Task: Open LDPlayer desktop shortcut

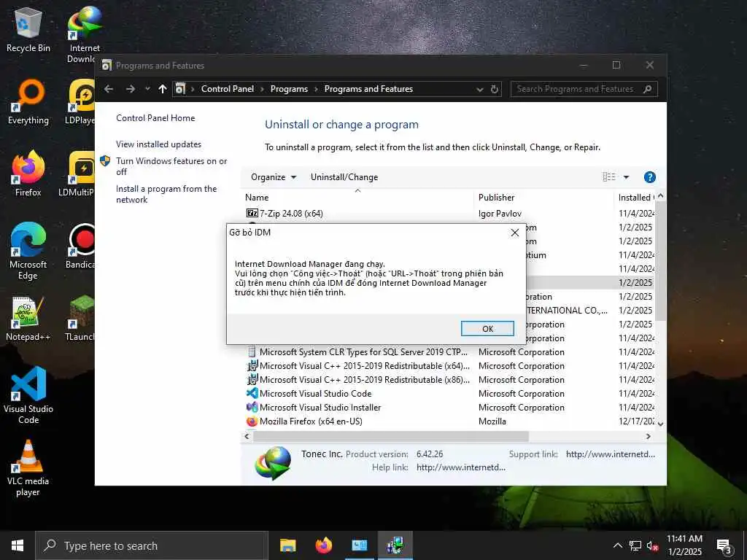Action: click(80, 102)
